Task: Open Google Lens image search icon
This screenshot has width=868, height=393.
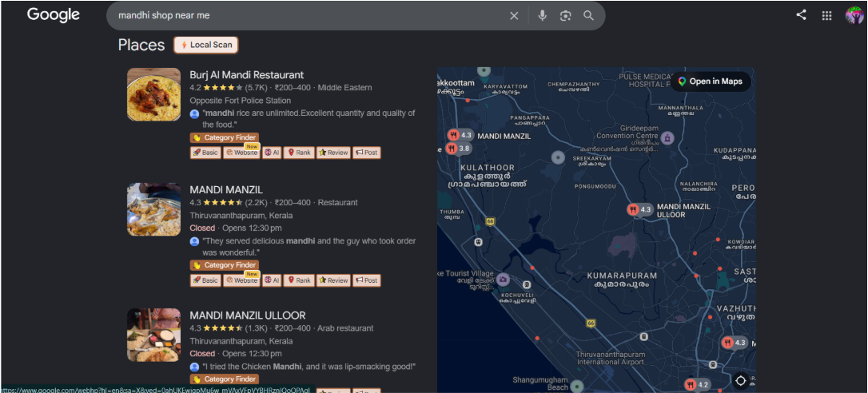Action: 564,16
